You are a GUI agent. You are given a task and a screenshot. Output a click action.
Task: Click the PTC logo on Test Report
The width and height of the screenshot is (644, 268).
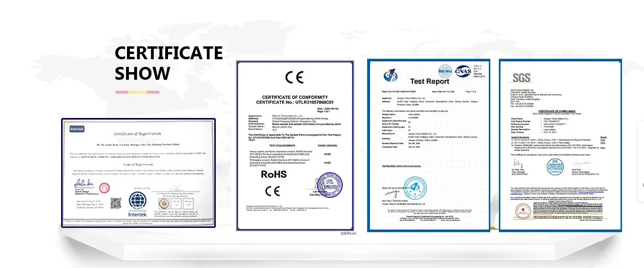(389, 75)
